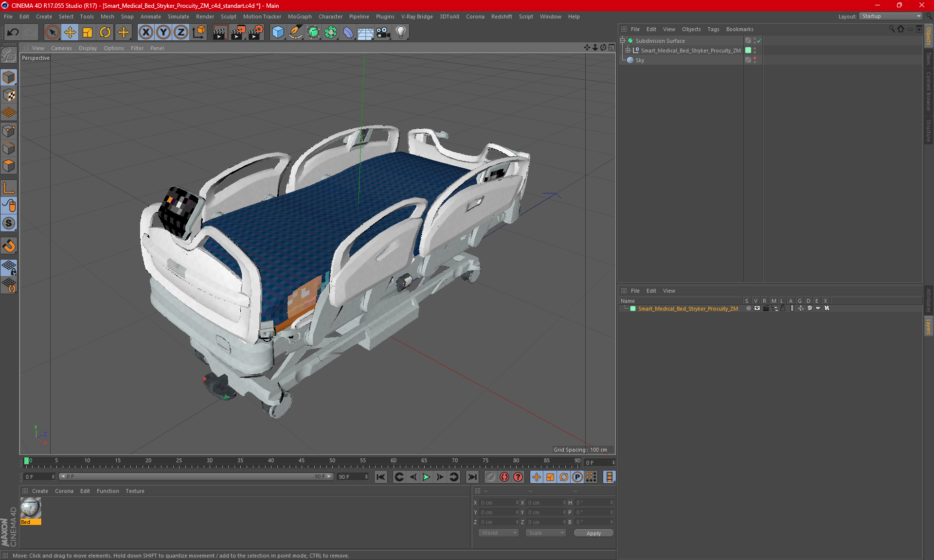Viewport: 934px width, 560px height.
Task: Add Subdivision Surface generator
Action: [313, 33]
